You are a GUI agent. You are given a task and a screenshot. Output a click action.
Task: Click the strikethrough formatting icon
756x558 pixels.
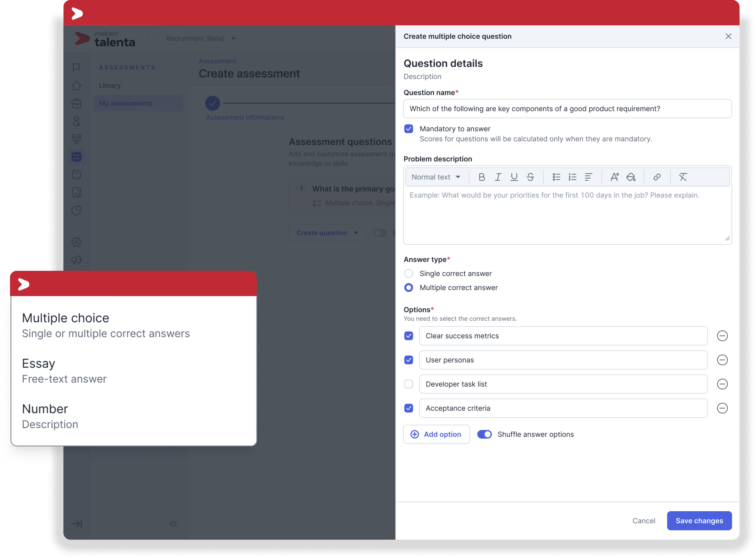(530, 177)
